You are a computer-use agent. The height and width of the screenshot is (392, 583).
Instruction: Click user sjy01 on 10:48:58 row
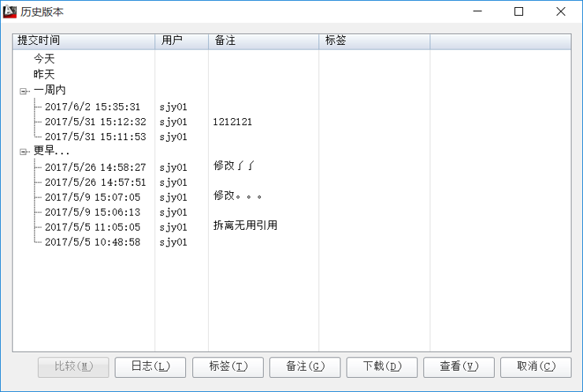(x=173, y=242)
